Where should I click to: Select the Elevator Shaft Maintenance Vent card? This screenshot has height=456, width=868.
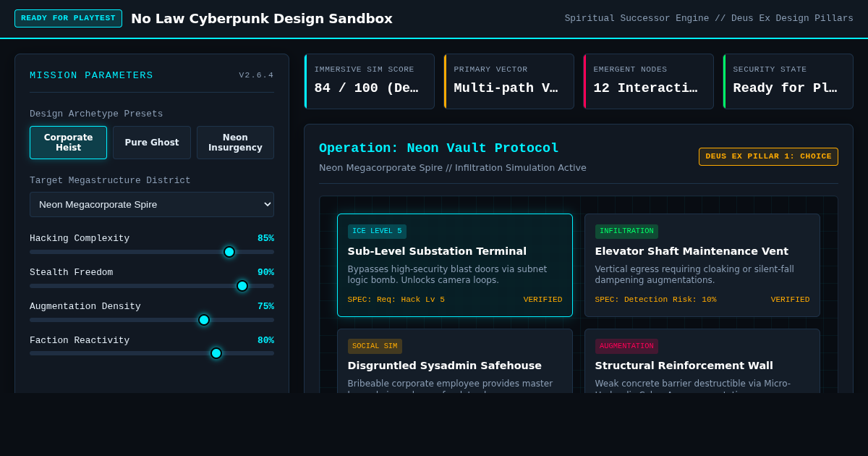[x=702, y=265]
